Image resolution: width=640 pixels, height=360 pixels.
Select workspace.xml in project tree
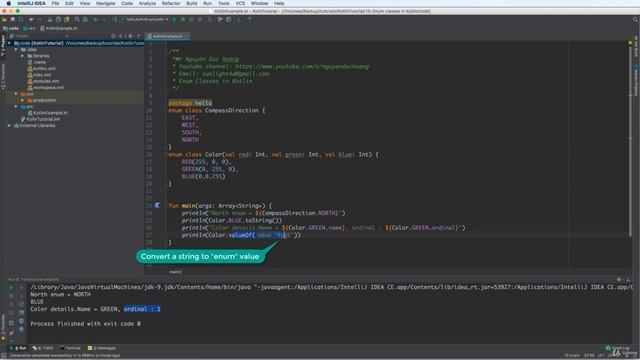45,87
